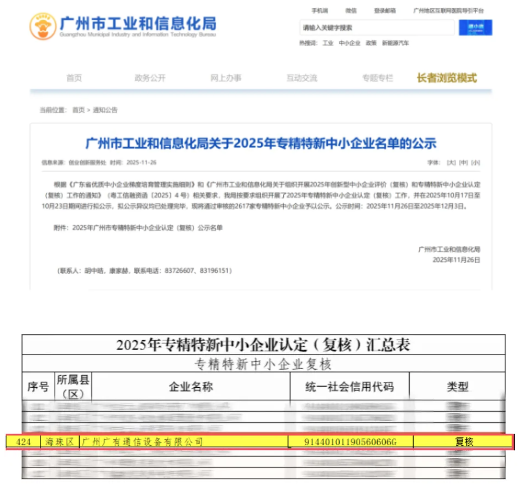The width and height of the screenshot is (521, 485).
Task: Open the 微信 link in header
Action: coord(351,11)
